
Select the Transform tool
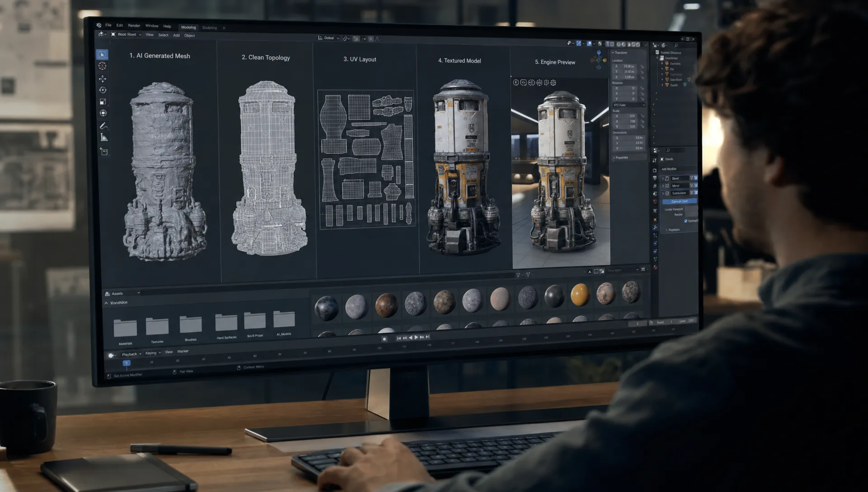tap(103, 113)
